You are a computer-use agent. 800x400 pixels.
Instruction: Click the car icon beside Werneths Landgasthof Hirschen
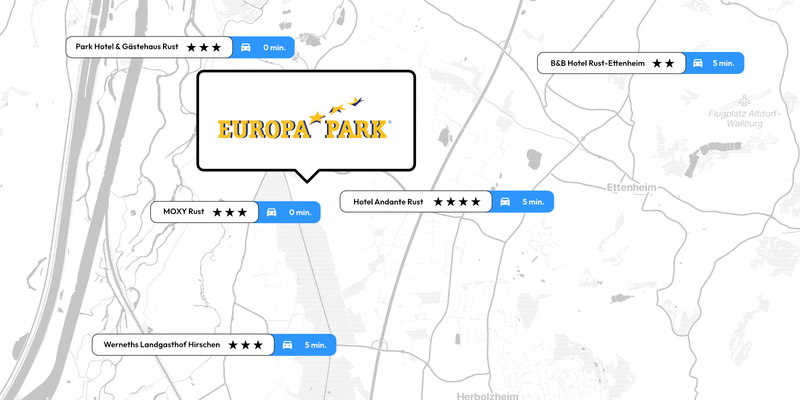coord(287,345)
